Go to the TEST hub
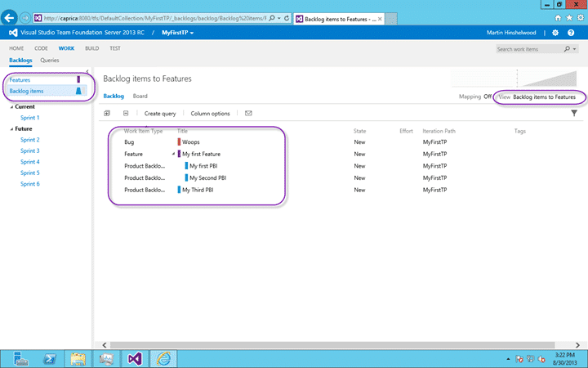 point(115,48)
